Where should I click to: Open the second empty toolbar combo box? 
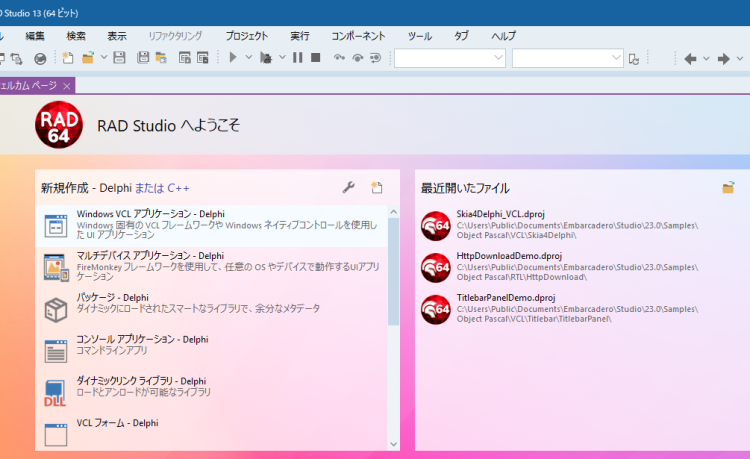[x=568, y=58]
